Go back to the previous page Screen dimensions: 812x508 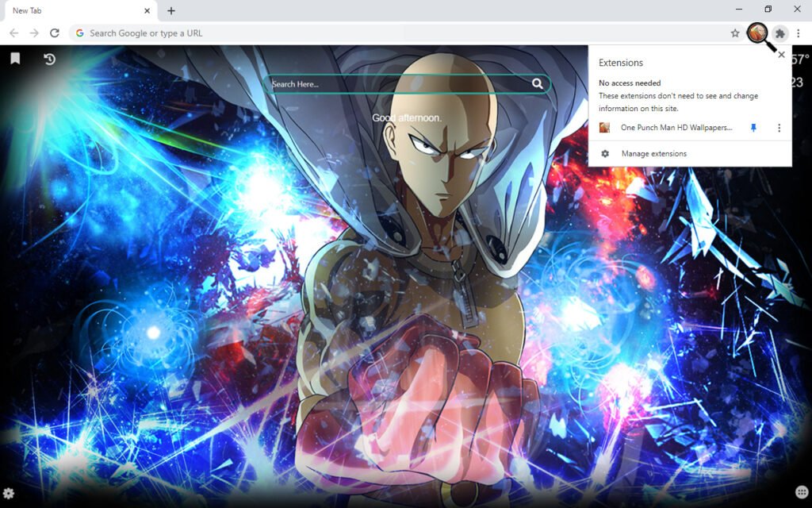point(14,33)
